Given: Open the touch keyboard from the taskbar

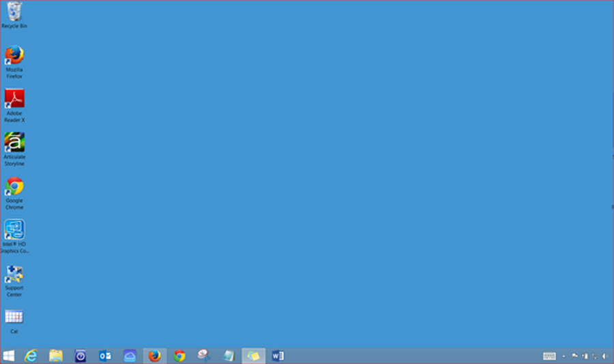Looking at the screenshot, I should 549,356.
